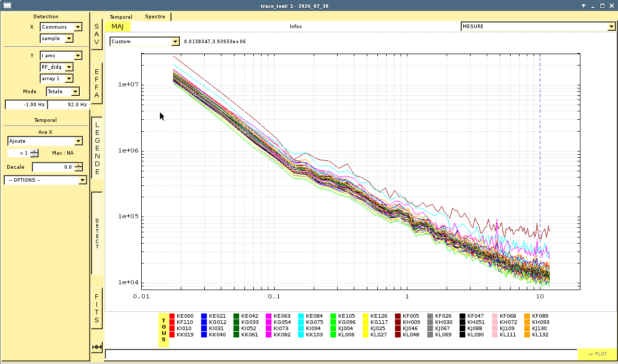Viewport: 618px width, 364px height.
Task: Expand the MESURE dropdown
Action: (538, 27)
